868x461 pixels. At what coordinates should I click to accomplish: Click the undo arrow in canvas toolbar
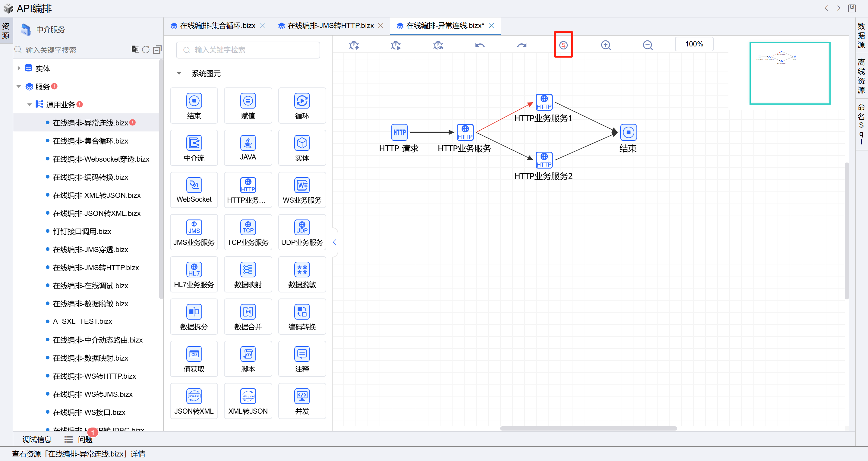[480, 45]
